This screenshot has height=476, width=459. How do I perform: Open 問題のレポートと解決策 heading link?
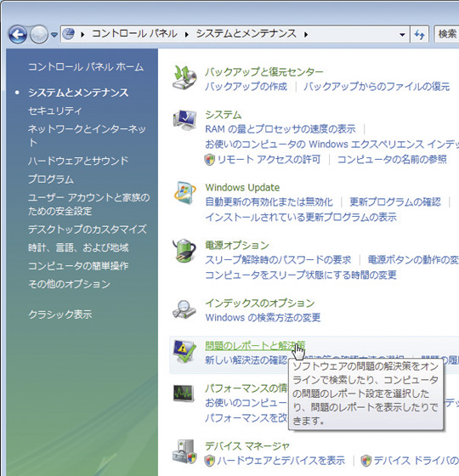pyautogui.click(x=255, y=345)
